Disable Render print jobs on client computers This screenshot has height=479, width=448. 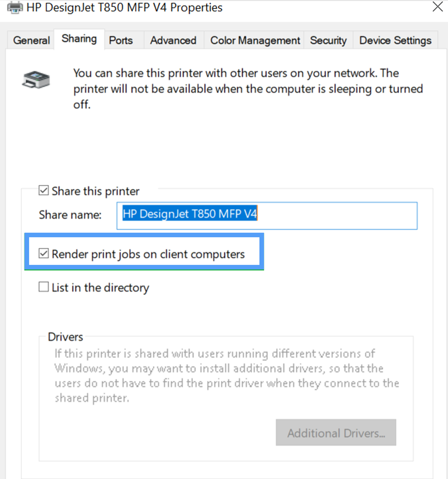[44, 254]
